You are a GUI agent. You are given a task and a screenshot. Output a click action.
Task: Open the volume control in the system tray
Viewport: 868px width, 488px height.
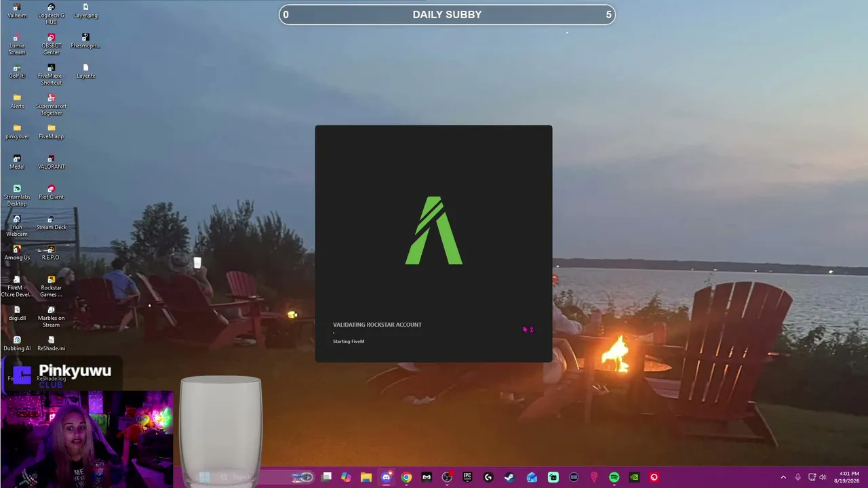coord(823,477)
